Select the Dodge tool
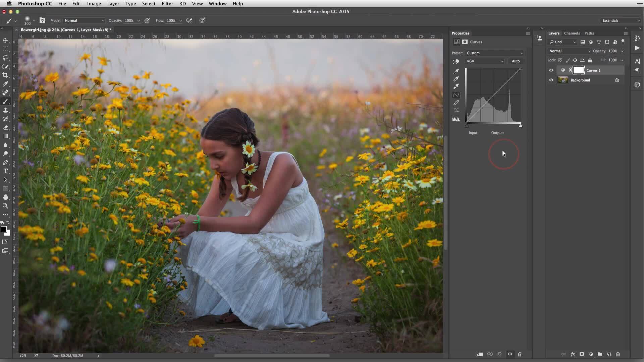This screenshot has width=644, height=362. [5, 154]
